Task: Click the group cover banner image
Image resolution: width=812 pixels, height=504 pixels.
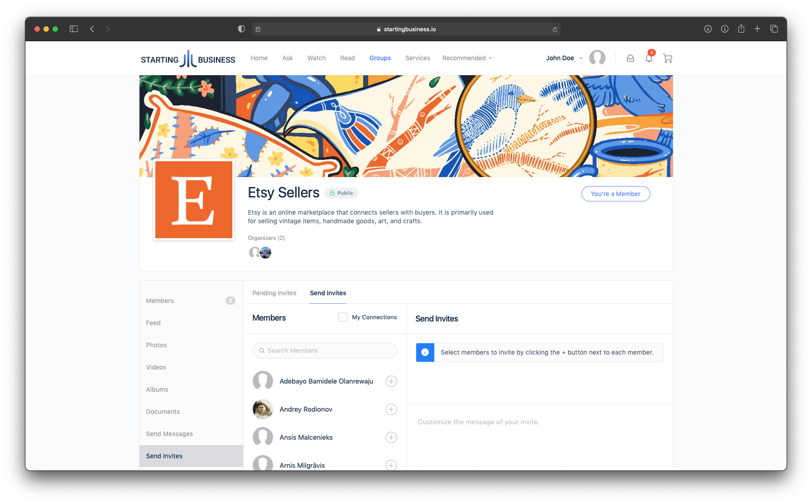Action: (406, 126)
